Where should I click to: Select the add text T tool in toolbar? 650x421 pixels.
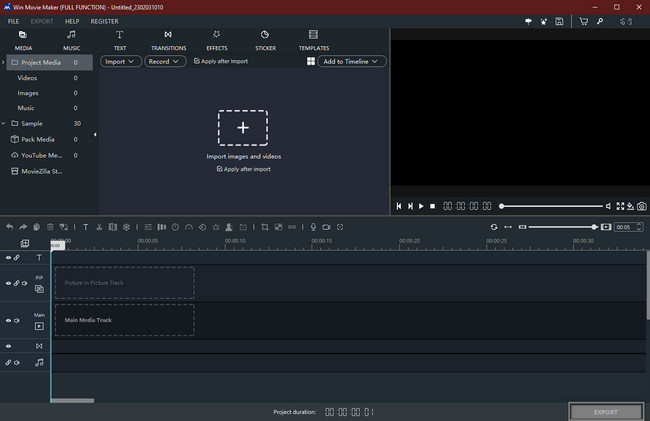pos(85,227)
